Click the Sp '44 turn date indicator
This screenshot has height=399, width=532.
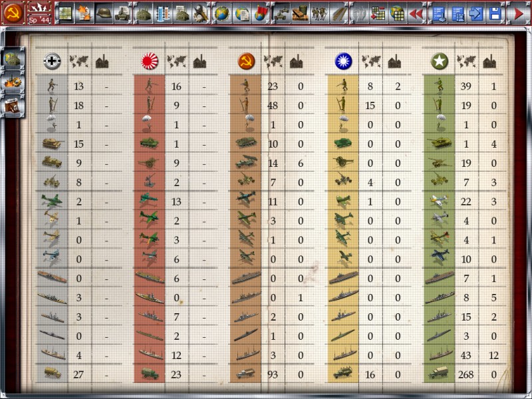tap(39, 20)
